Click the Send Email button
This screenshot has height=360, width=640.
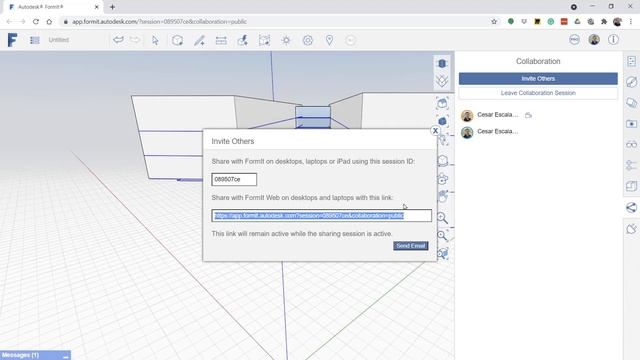click(x=411, y=246)
